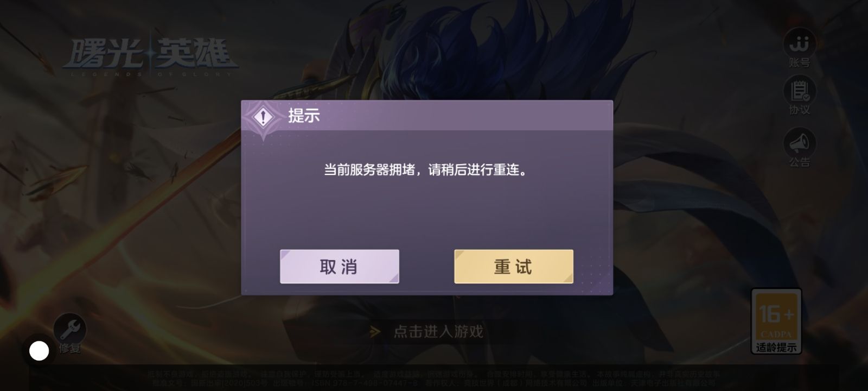This screenshot has width=868, height=391.
Task: Open the 账号 account icon
Action: [800, 42]
